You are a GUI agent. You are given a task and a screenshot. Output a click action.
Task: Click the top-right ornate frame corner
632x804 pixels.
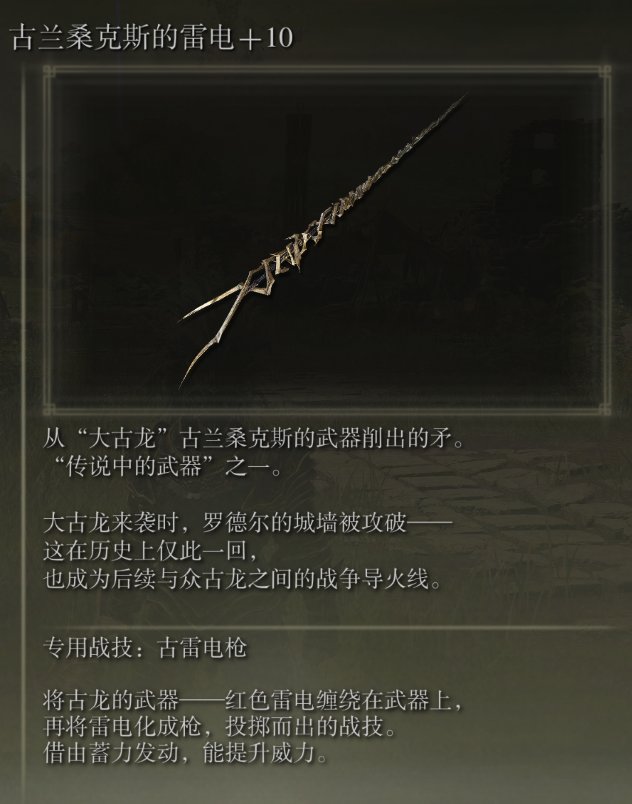click(605, 71)
